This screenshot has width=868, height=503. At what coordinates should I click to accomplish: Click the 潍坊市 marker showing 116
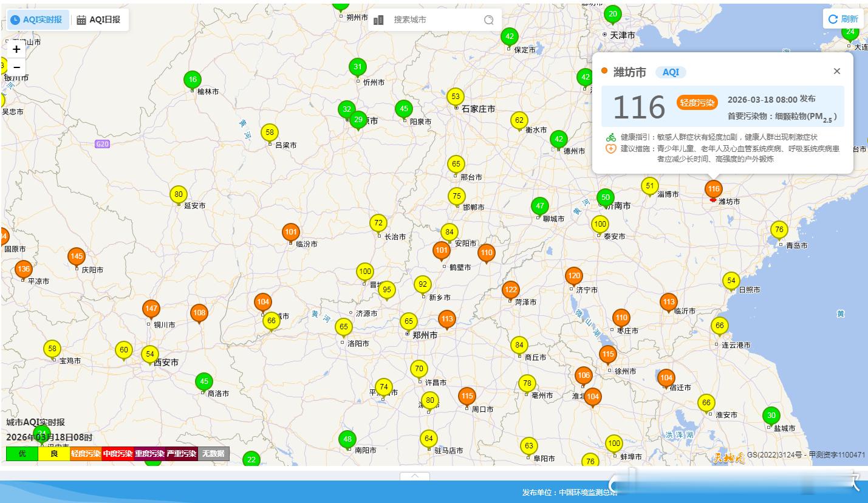coord(713,189)
